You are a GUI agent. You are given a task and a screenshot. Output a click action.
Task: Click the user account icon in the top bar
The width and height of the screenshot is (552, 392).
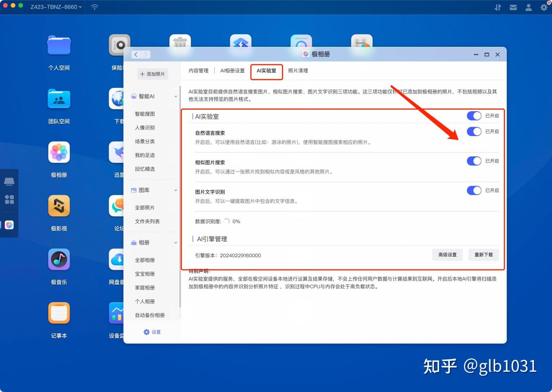(528, 7)
